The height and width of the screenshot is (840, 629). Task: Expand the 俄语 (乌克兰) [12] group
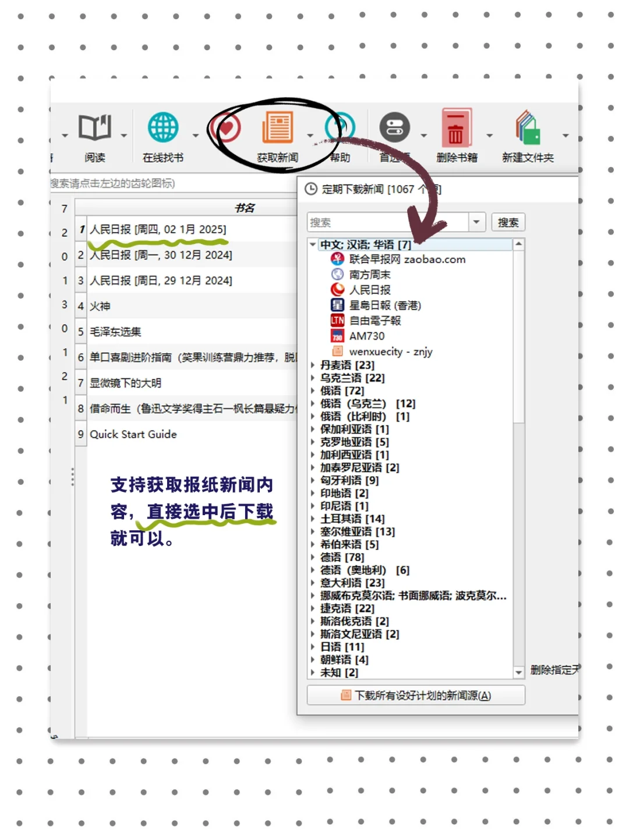(313, 403)
